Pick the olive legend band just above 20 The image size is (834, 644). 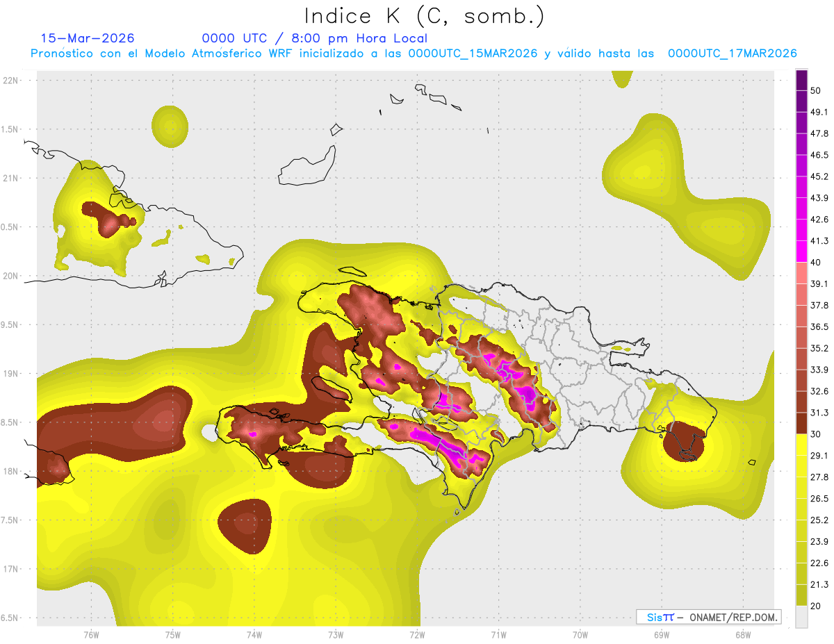click(x=801, y=595)
